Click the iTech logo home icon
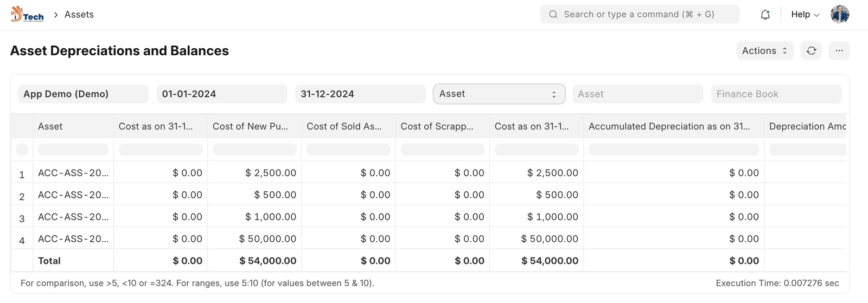This screenshot has height=303, width=868. pyautogui.click(x=27, y=15)
